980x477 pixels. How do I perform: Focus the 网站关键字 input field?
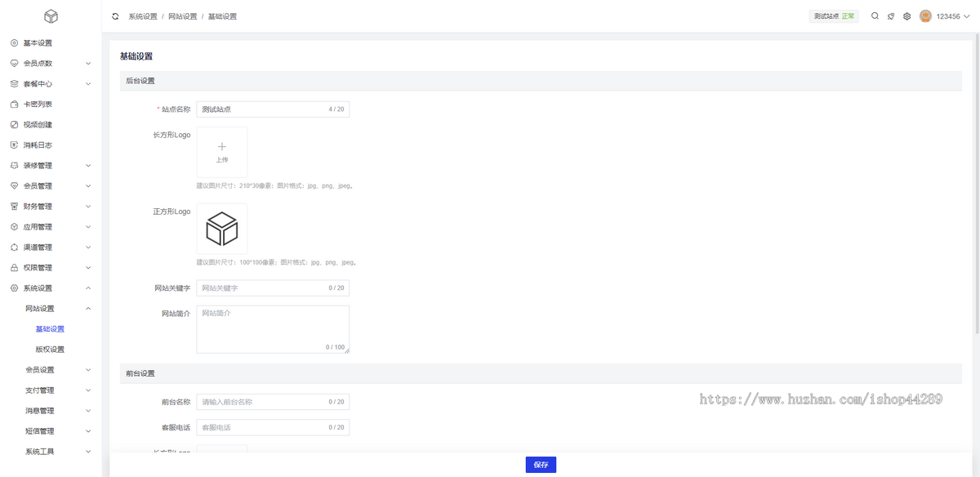tap(261, 288)
